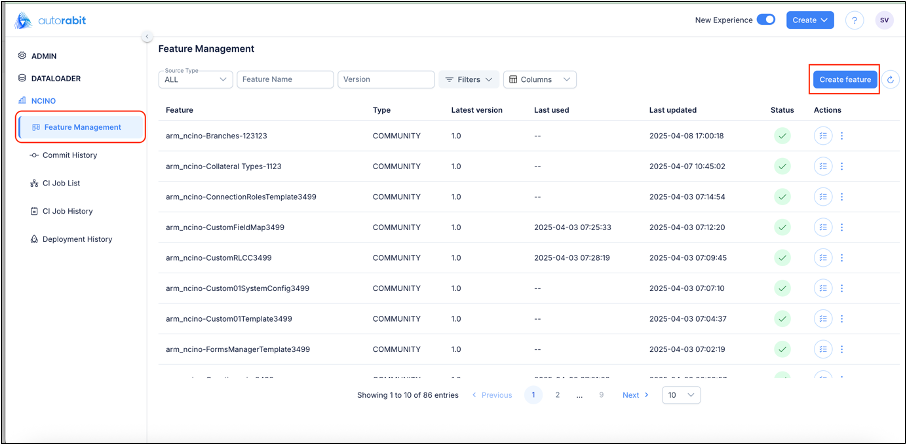Click the Create feature button
The height and width of the screenshot is (444, 906).
click(x=844, y=79)
